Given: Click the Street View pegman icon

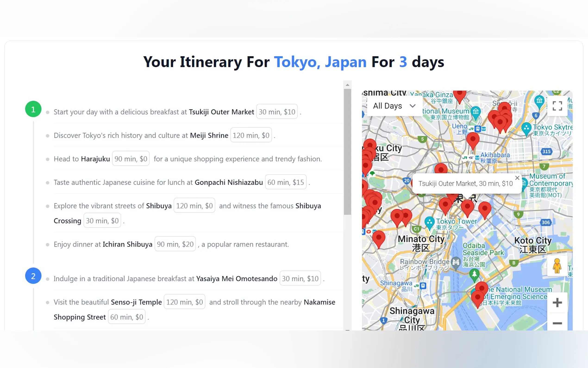Looking at the screenshot, I should pyautogui.click(x=557, y=266).
